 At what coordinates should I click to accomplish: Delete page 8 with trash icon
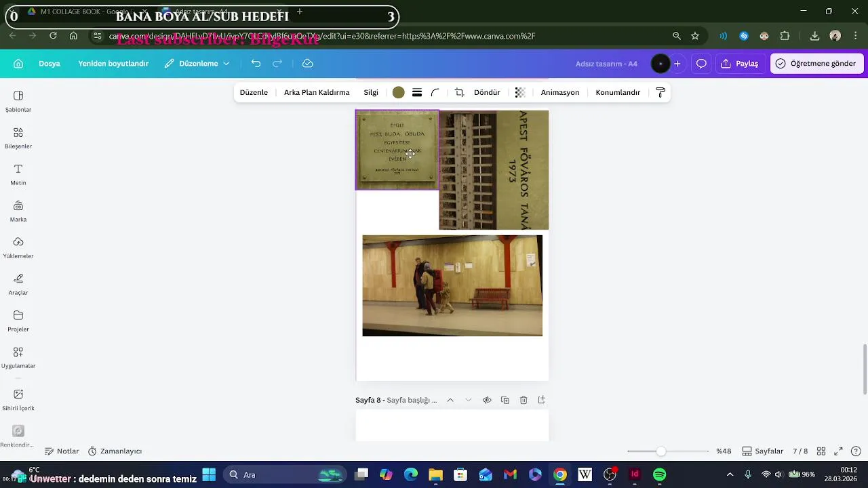click(524, 400)
